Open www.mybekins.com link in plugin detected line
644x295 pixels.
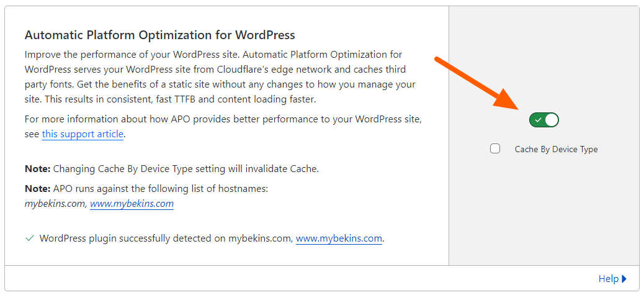(339, 238)
